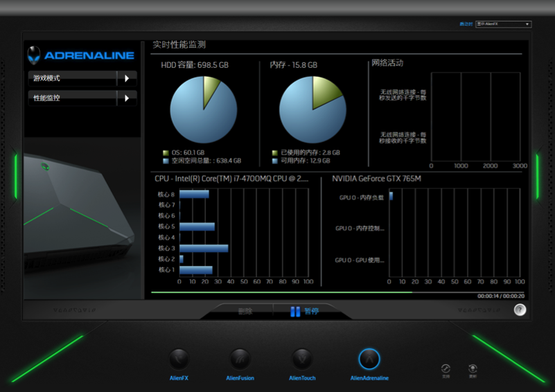
Task: Click the 核心 7 label
Action: (166, 205)
